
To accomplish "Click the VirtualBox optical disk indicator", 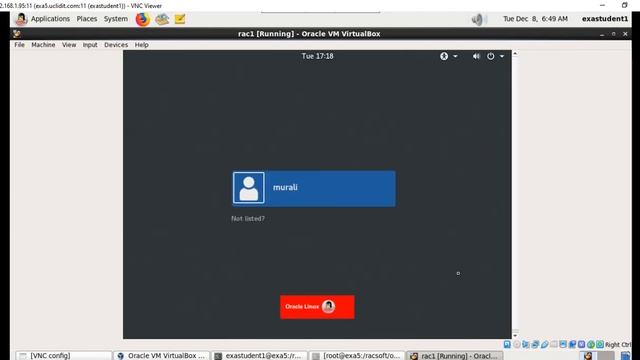I will [517, 344].
